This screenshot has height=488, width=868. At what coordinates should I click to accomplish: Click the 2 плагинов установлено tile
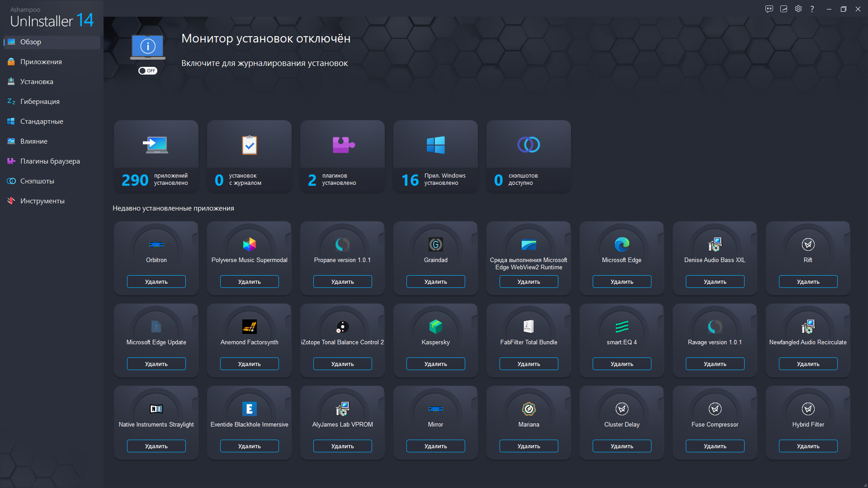[x=342, y=156]
